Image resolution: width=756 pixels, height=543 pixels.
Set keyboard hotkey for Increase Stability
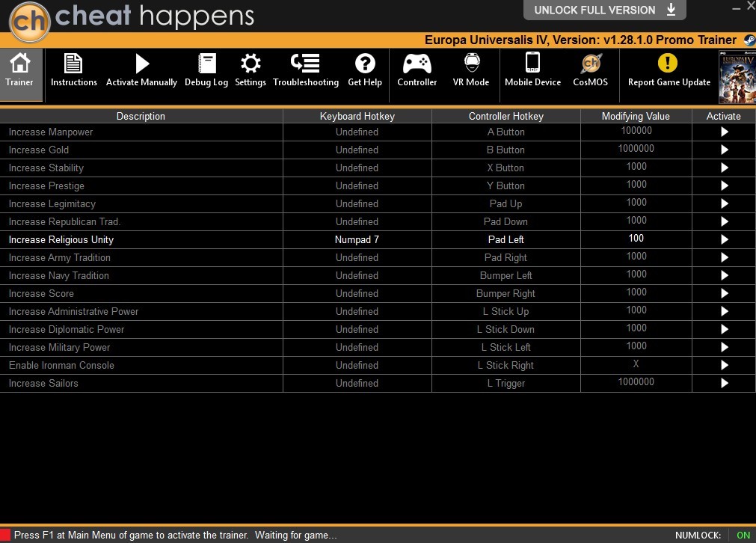[357, 168]
